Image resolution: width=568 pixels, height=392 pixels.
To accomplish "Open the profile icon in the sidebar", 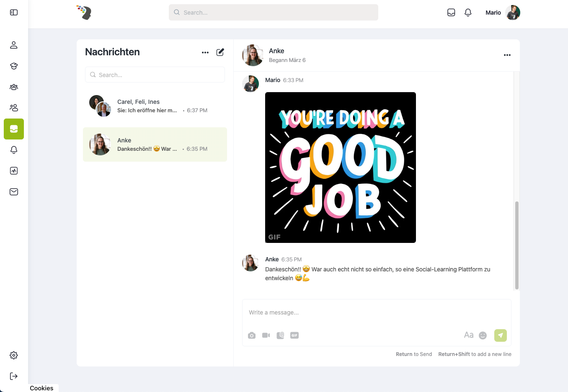I will click(x=14, y=45).
